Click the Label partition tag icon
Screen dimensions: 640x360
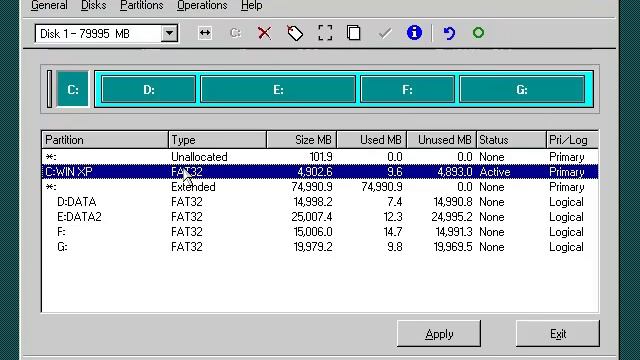295,33
